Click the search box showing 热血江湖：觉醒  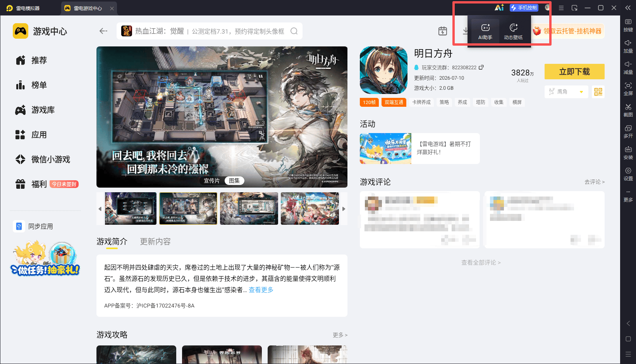pyautogui.click(x=210, y=31)
